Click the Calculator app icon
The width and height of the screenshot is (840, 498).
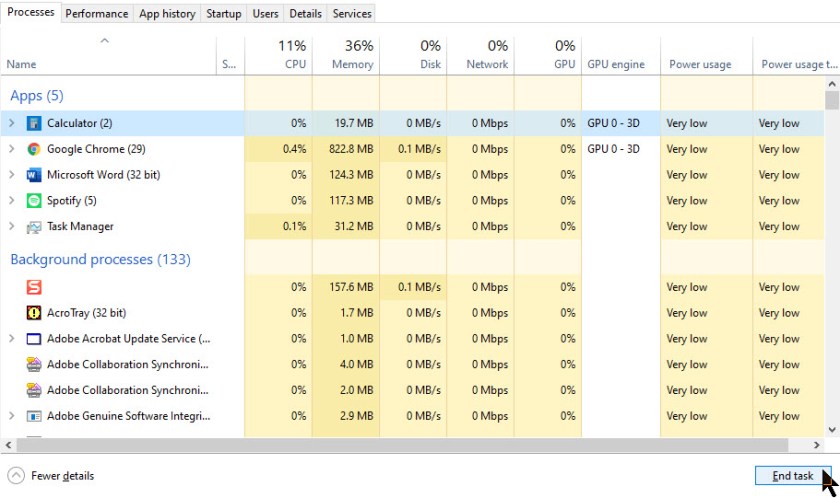coord(34,123)
